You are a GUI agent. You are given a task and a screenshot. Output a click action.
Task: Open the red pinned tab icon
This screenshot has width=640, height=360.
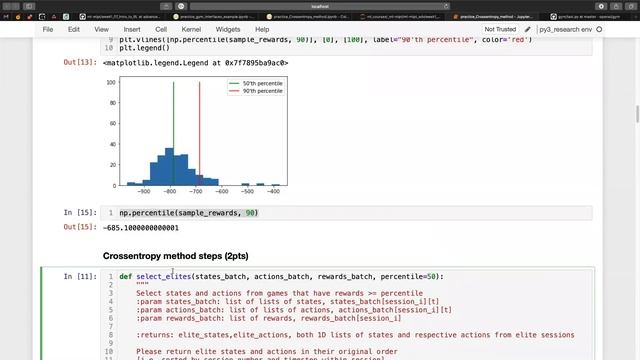coord(30,17)
